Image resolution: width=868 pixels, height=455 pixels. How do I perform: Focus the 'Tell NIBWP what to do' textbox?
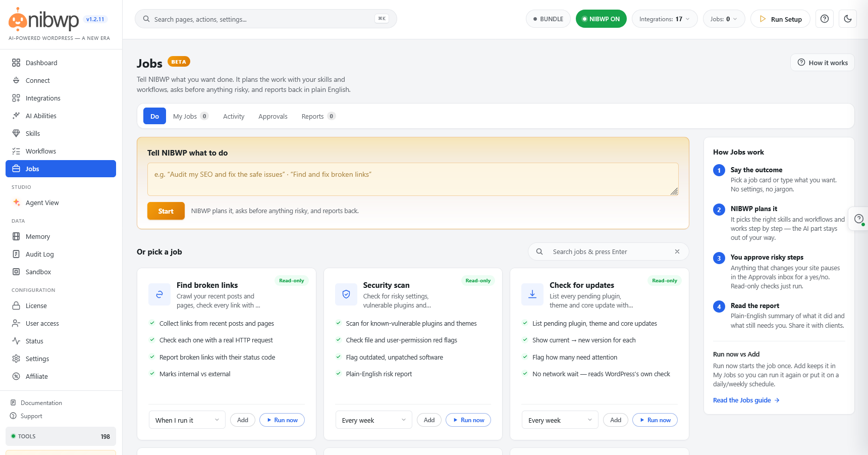pyautogui.click(x=413, y=179)
